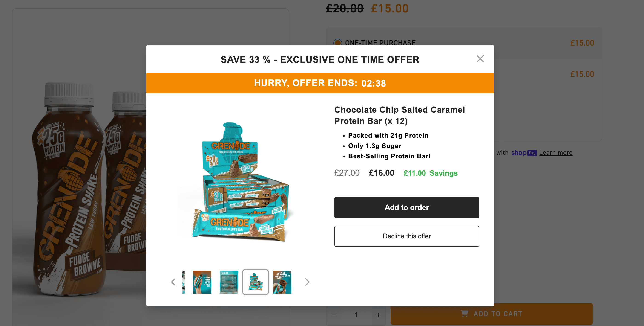Click Add to order
The width and height of the screenshot is (644, 326).
407,207
